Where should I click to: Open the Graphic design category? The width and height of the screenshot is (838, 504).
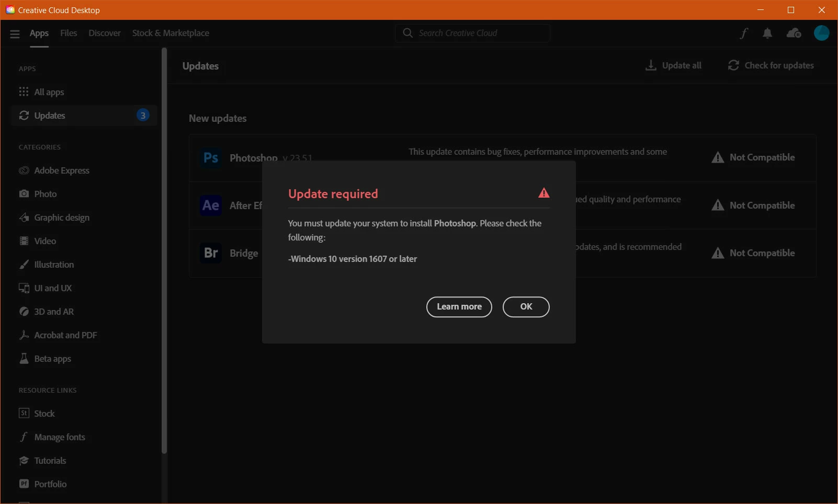[84, 217]
